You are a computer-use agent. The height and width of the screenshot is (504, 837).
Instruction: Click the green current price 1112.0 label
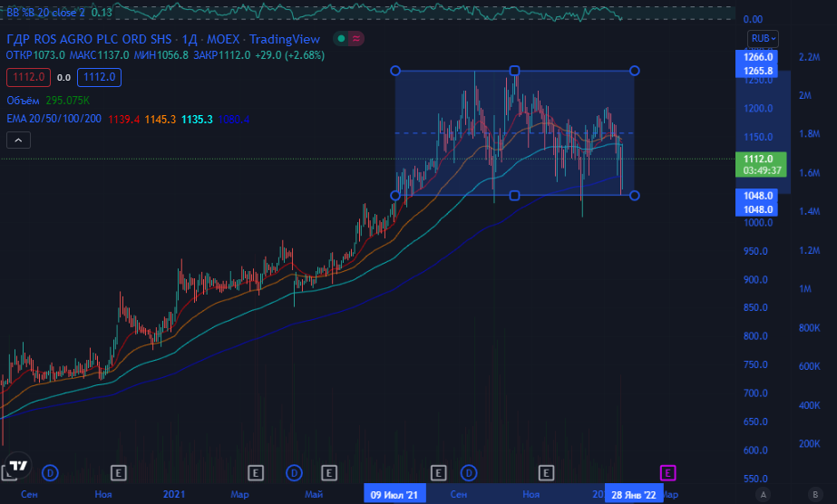pyautogui.click(x=761, y=165)
